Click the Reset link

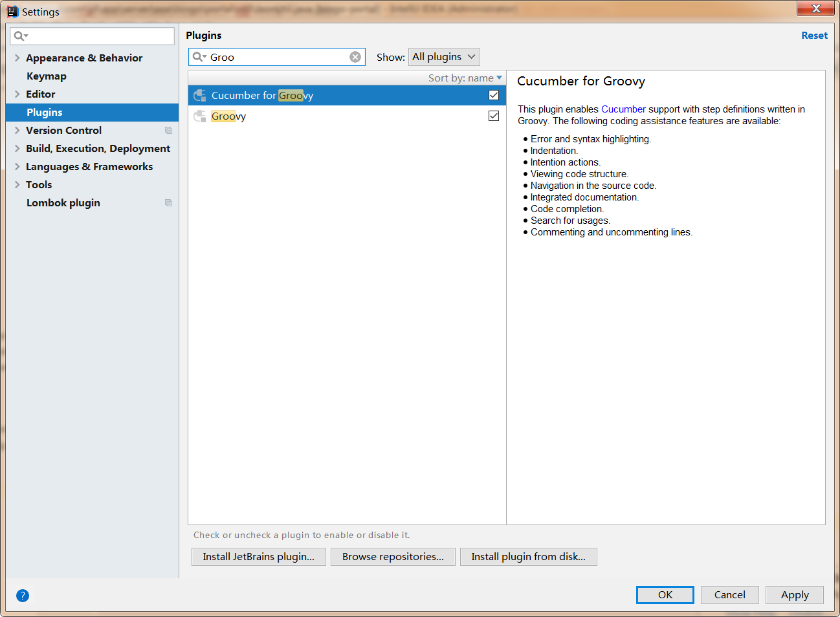(814, 36)
